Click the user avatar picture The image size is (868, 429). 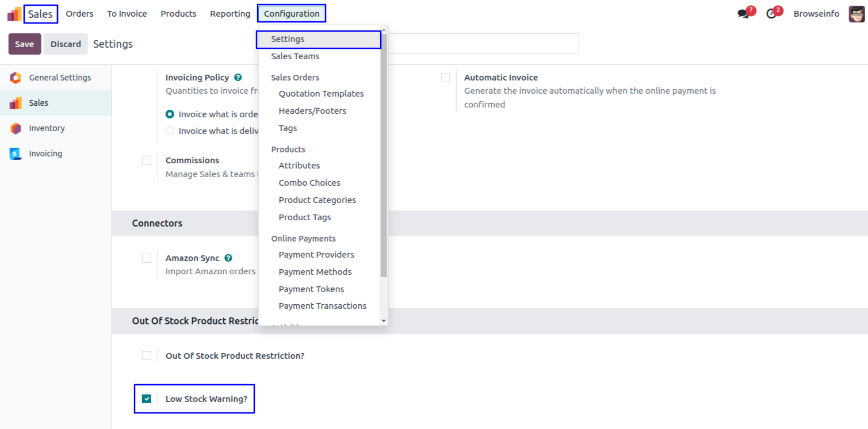(856, 14)
